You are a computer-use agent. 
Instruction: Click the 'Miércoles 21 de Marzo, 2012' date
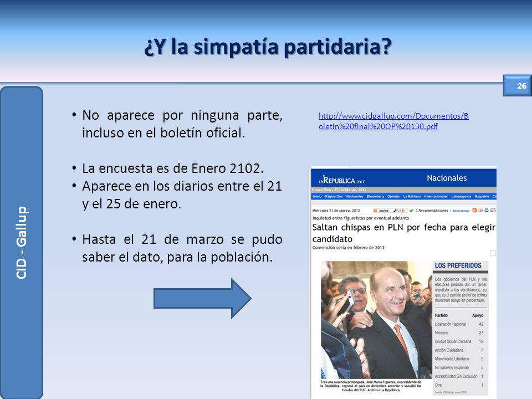(x=336, y=211)
